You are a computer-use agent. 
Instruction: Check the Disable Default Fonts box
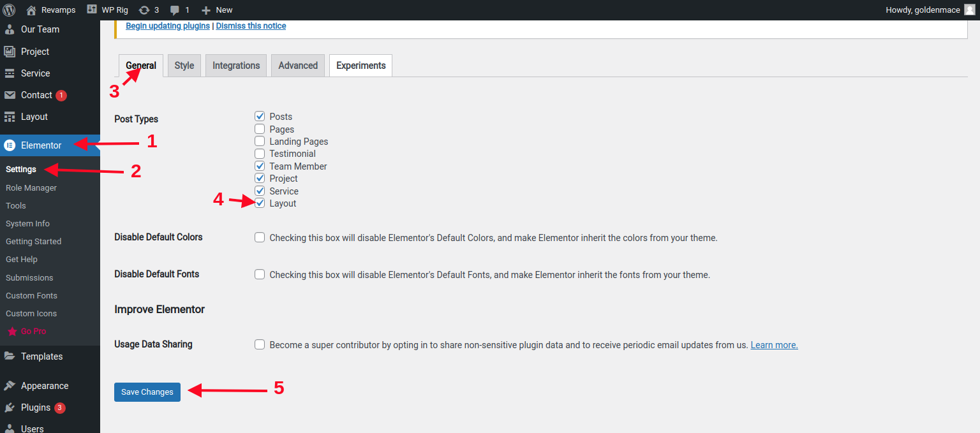click(260, 274)
